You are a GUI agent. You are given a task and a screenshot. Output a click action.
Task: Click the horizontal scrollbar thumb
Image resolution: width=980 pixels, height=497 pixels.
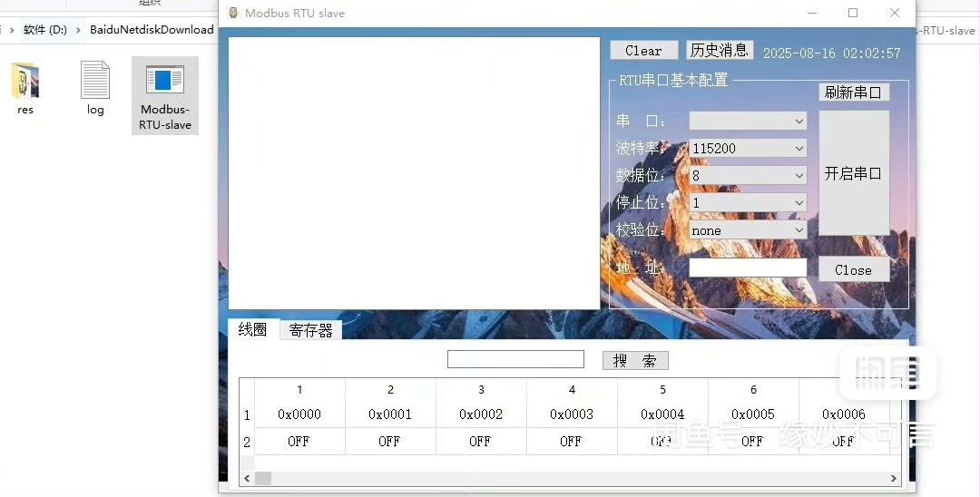263,478
